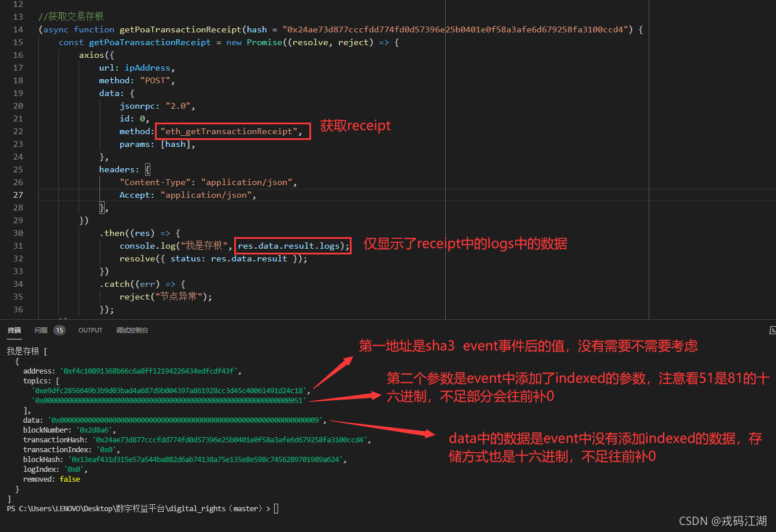
Task: Click '.catch((err) => {' on line 34
Action: click(142, 284)
